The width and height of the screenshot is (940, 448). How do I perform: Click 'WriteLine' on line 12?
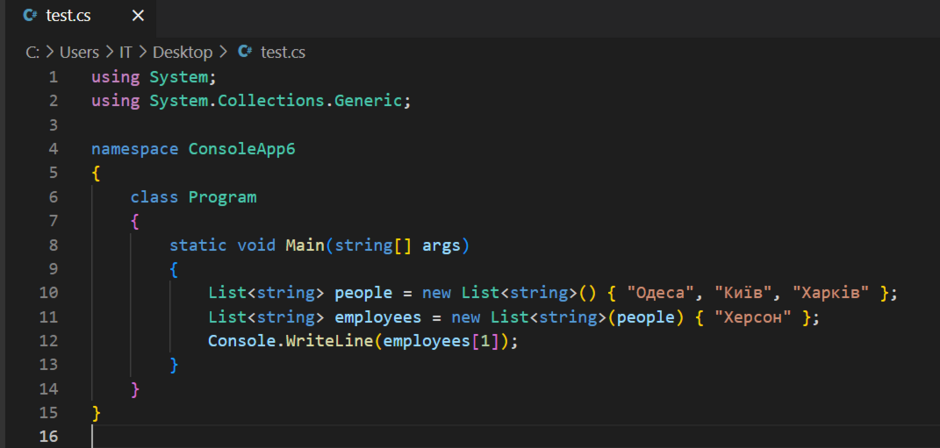click(329, 341)
